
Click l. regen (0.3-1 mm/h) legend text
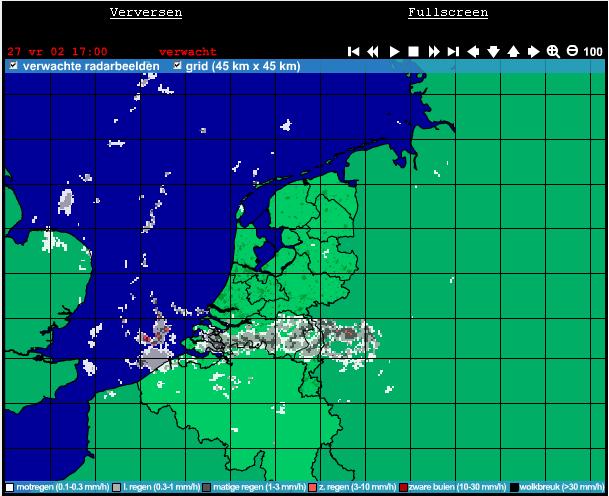click(x=162, y=487)
